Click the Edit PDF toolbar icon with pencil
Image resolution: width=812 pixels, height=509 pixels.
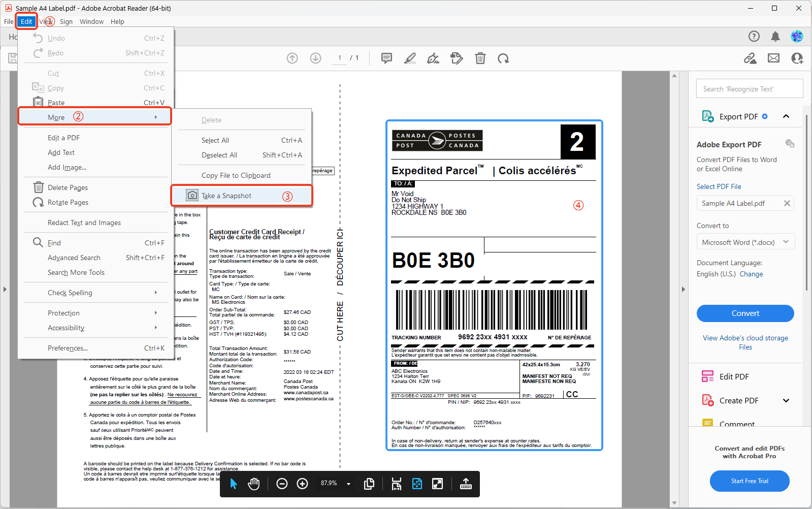457,58
